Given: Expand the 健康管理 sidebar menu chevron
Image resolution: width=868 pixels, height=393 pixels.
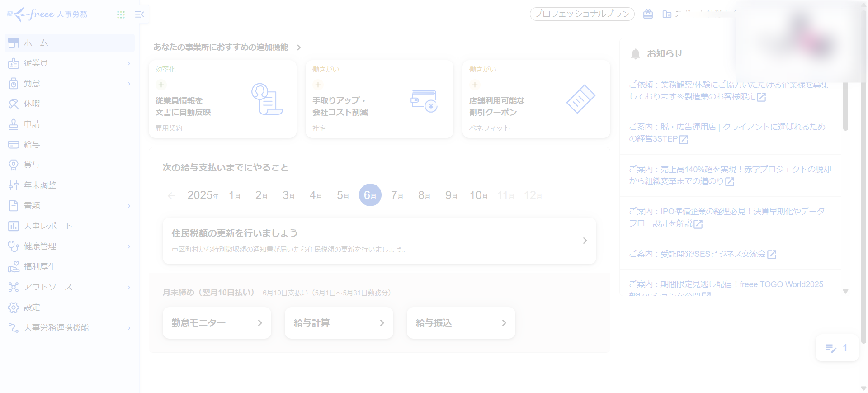Looking at the screenshot, I should pyautogui.click(x=129, y=246).
